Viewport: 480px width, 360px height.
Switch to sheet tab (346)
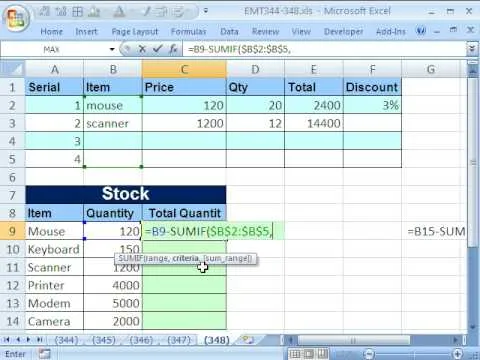coord(141,340)
